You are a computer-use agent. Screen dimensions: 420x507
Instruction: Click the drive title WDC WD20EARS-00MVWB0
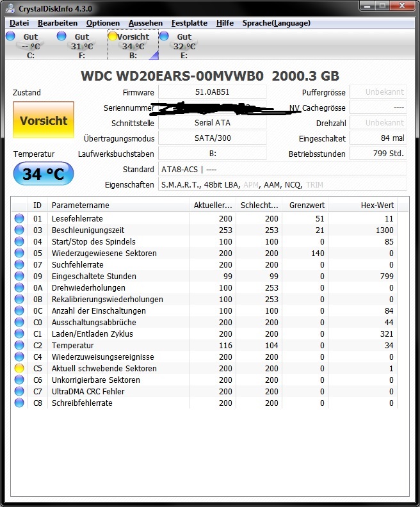(172, 76)
